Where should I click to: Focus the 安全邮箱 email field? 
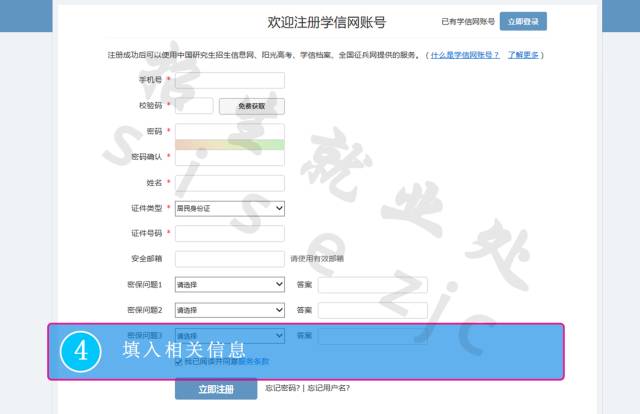click(x=230, y=259)
